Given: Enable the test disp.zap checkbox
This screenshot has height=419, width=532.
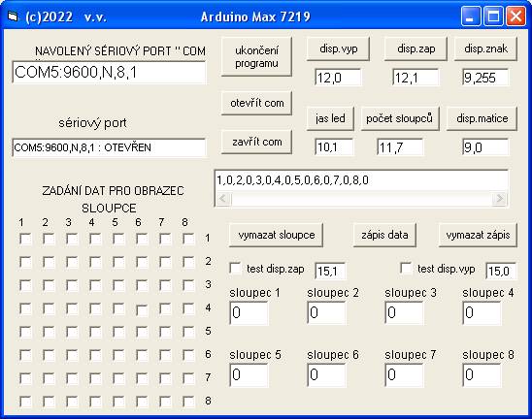Looking at the screenshot, I should pos(235,268).
